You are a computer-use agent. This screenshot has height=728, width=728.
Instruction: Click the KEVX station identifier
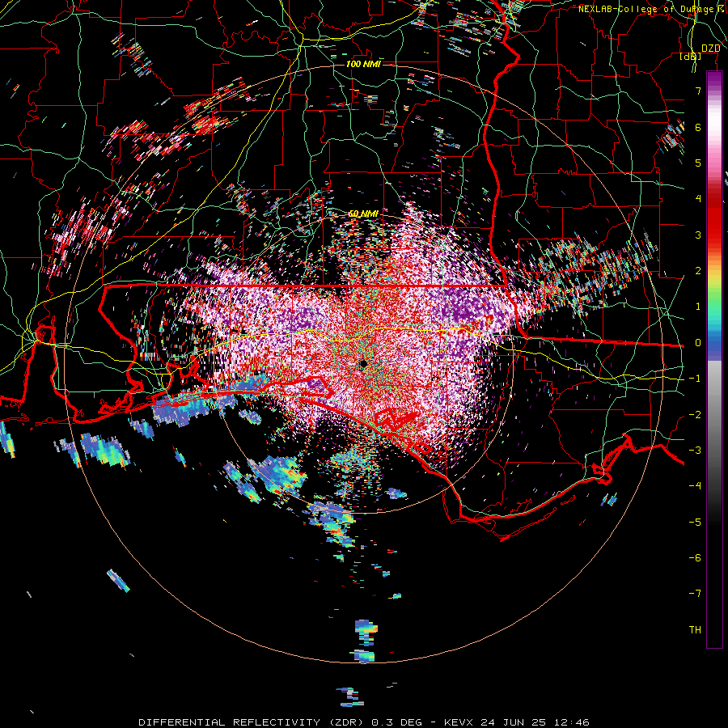click(459, 722)
